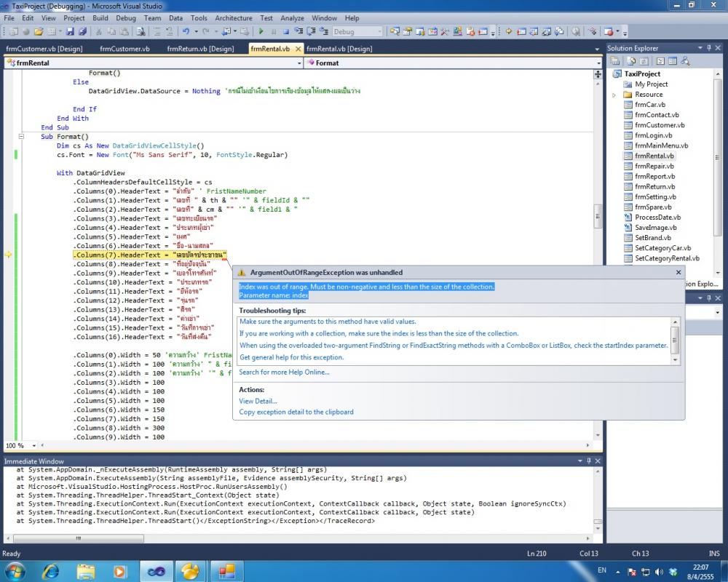
Task: Select frmCar.vb in Solution Explorer
Action: tap(650, 105)
